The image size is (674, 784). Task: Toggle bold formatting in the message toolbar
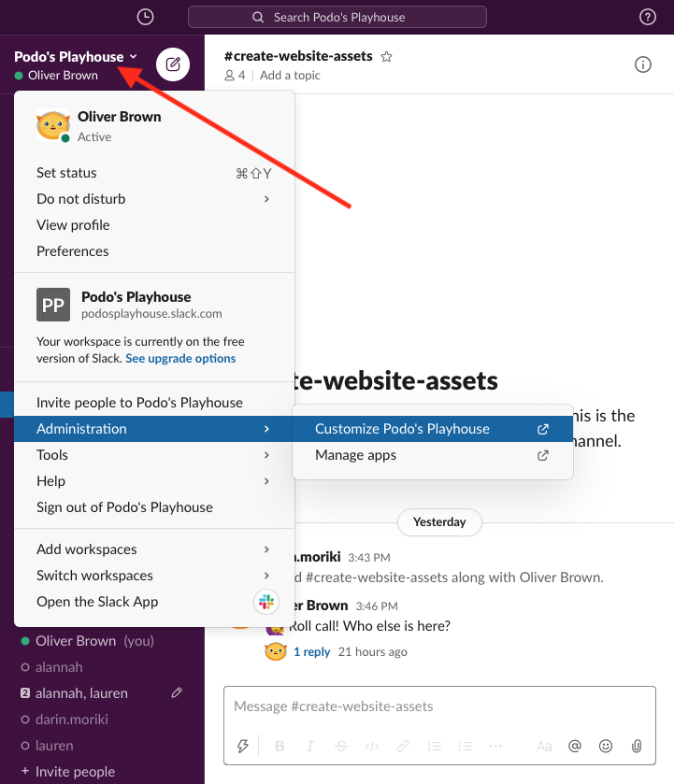[x=279, y=746]
